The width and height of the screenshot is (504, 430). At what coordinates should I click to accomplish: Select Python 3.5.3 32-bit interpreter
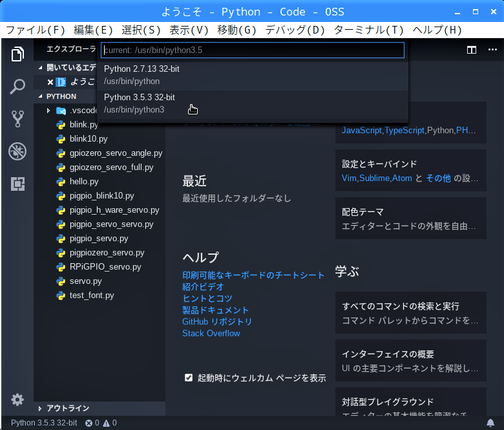(253, 103)
